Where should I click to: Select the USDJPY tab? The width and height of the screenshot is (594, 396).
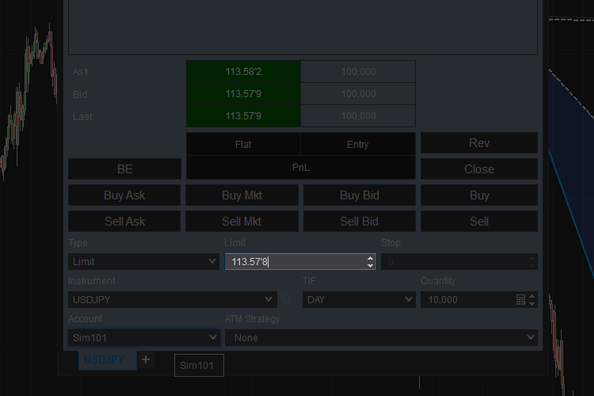tap(107, 360)
